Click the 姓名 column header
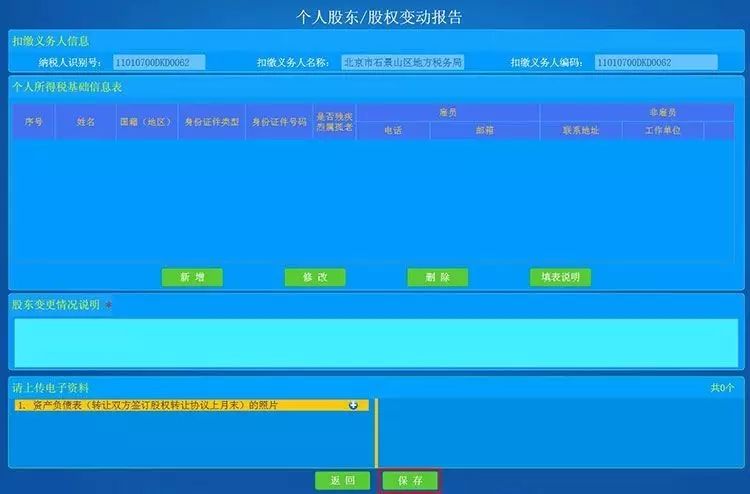750x494 pixels. coord(85,122)
